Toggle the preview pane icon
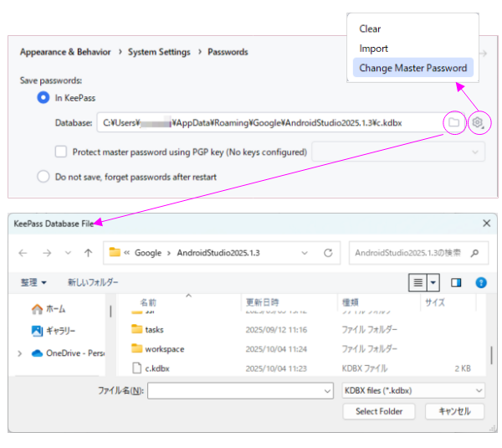The image size is (502, 448). click(456, 283)
